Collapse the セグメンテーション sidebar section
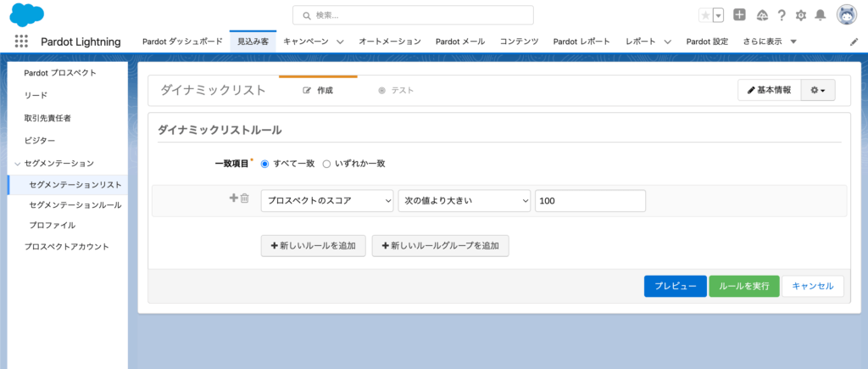The width and height of the screenshot is (868, 369). (18, 164)
